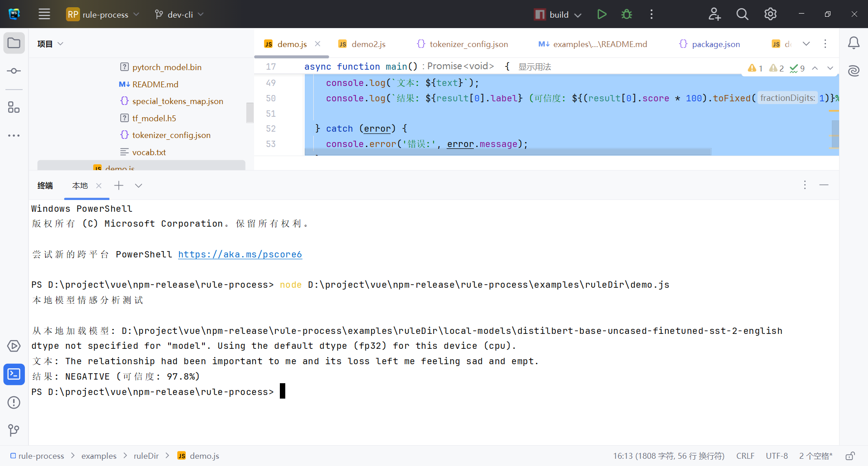The height and width of the screenshot is (466, 868).
Task: Open the AI assistant spiral icon
Action: click(854, 71)
